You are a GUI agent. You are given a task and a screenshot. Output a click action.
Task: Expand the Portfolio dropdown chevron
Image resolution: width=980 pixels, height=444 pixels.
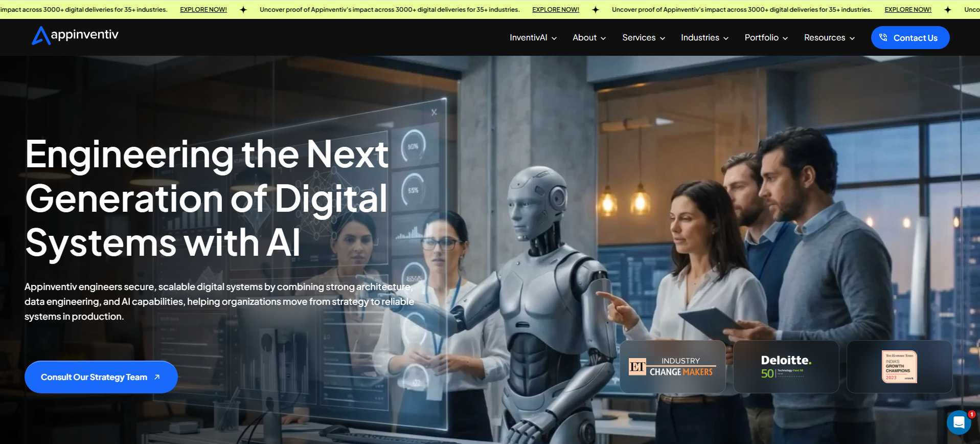[x=785, y=38]
